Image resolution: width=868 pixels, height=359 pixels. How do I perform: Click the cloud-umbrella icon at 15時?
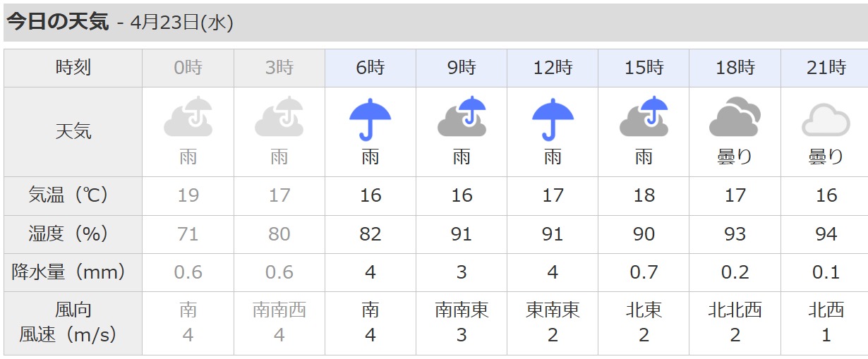pos(644,116)
